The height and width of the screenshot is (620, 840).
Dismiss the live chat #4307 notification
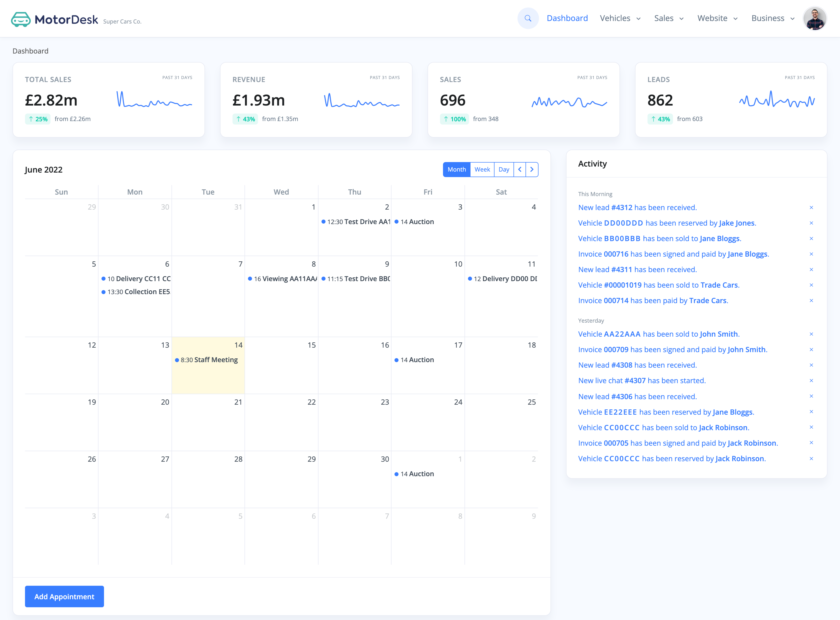(x=811, y=381)
